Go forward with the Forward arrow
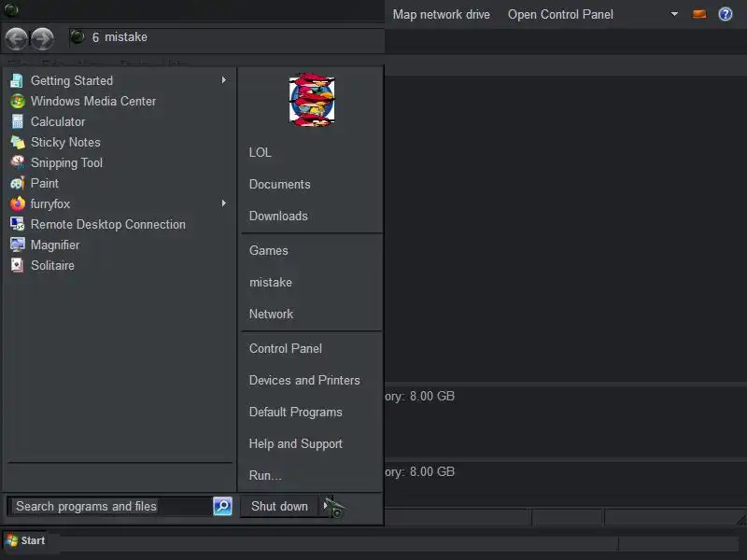The height and width of the screenshot is (560, 747). (42, 38)
